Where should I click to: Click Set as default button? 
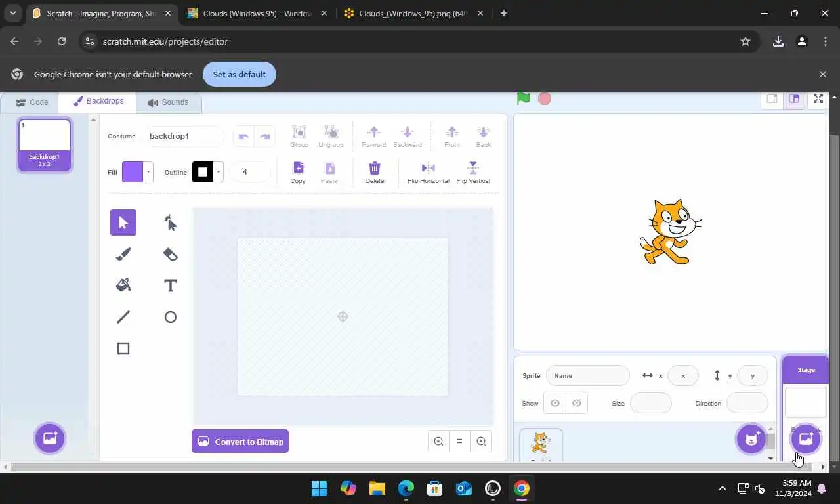click(x=240, y=74)
